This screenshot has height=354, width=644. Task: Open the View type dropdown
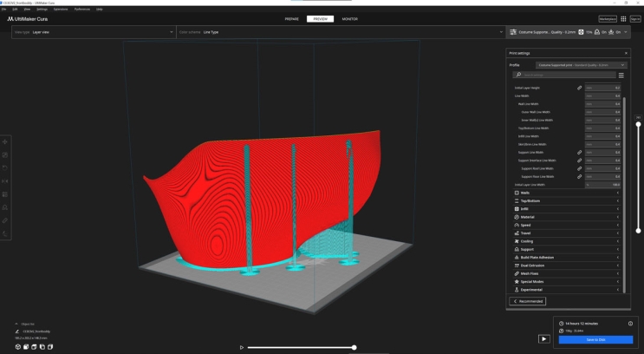tap(93, 32)
